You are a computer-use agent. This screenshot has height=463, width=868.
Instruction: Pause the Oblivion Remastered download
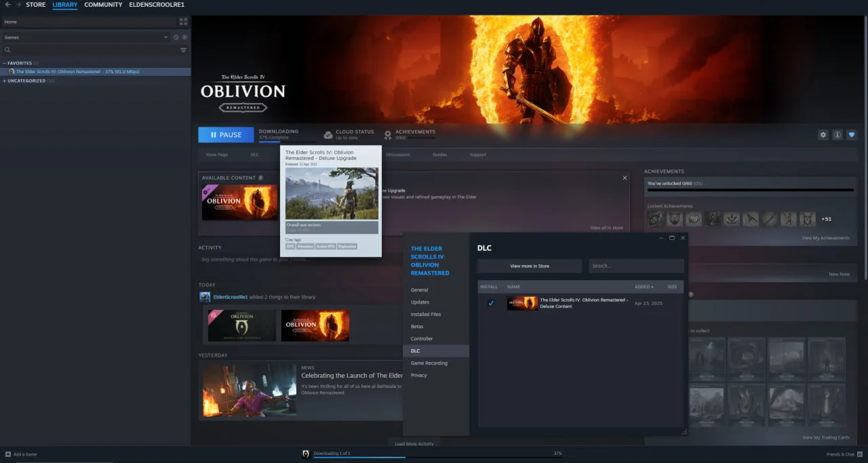226,134
